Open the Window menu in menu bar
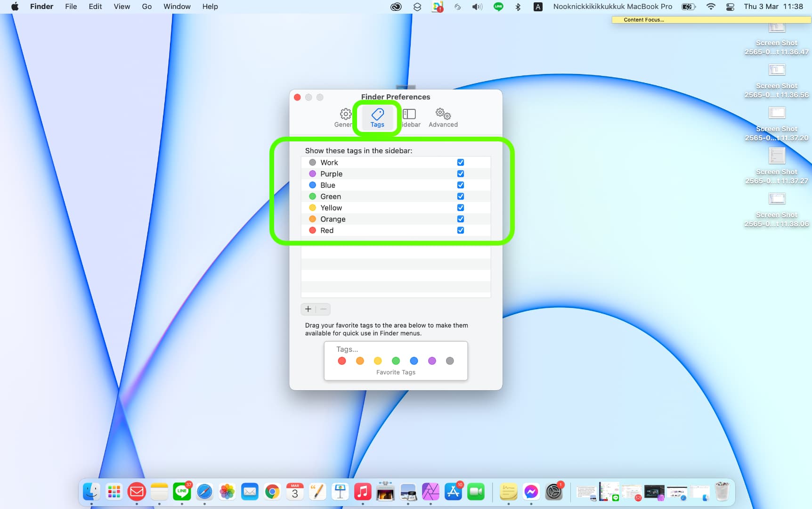 coord(177,7)
